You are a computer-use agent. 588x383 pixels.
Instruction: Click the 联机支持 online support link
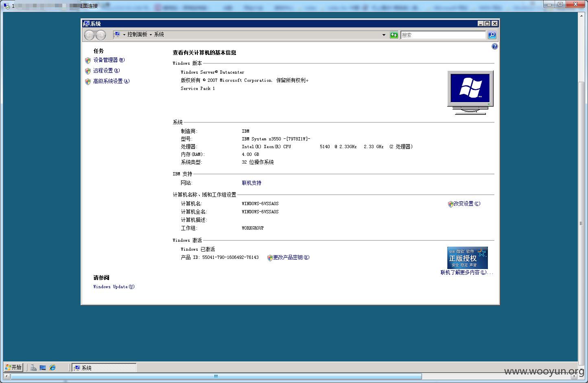(x=251, y=183)
